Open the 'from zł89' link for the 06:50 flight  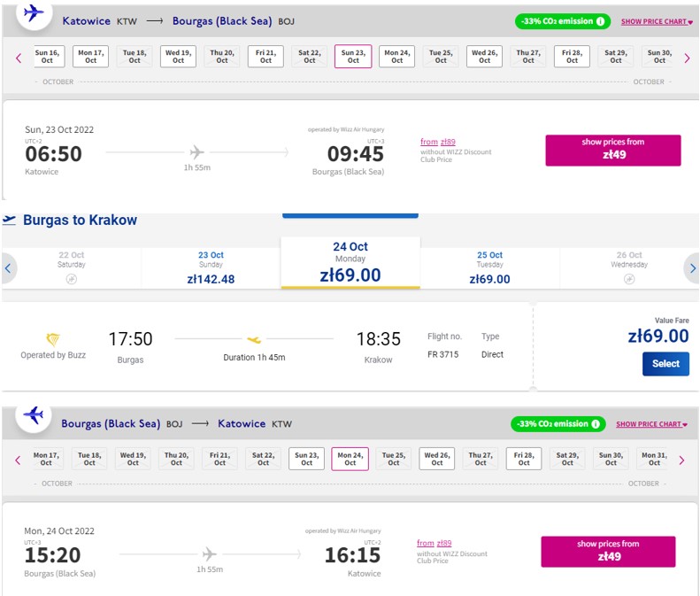click(x=438, y=142)
